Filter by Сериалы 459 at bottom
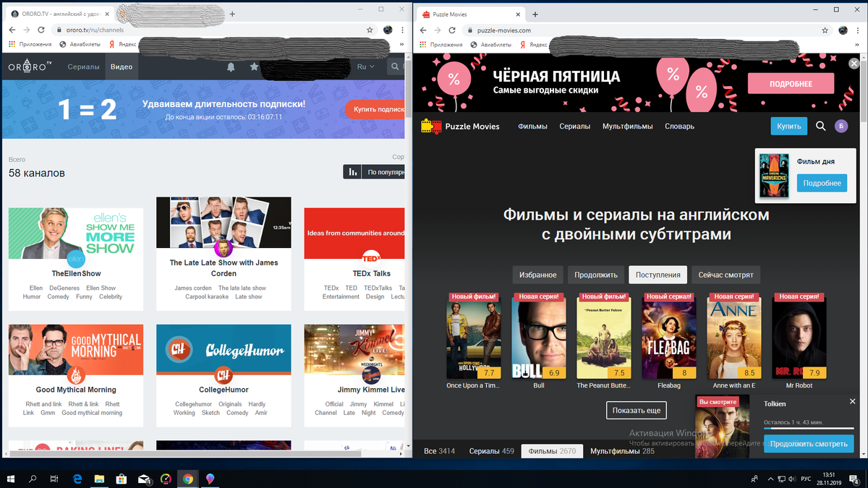868x488 pixels. coord(492,451)
